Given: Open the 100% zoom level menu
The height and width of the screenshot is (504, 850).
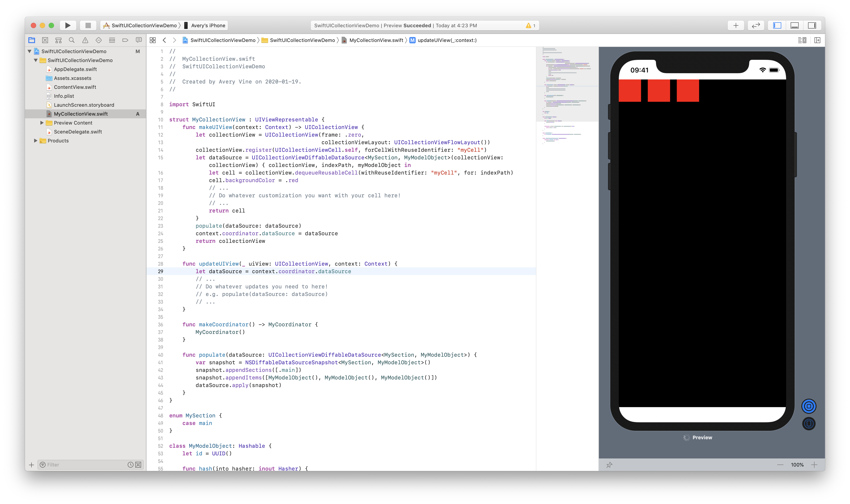Looking at the screenshot, I should pyautogui.click(x=797, y=464).
